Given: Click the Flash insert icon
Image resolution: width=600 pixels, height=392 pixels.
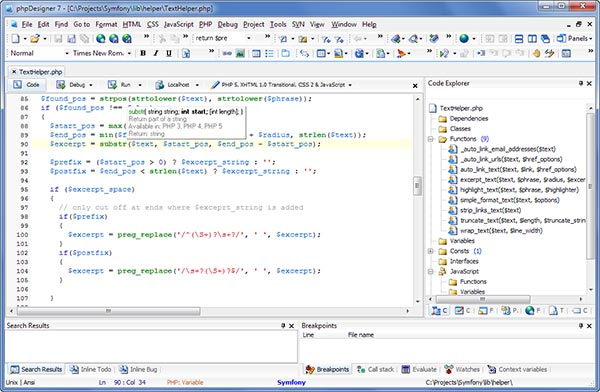Looking at the screenshot, I should pyautogui.click(x=401, y=53).
